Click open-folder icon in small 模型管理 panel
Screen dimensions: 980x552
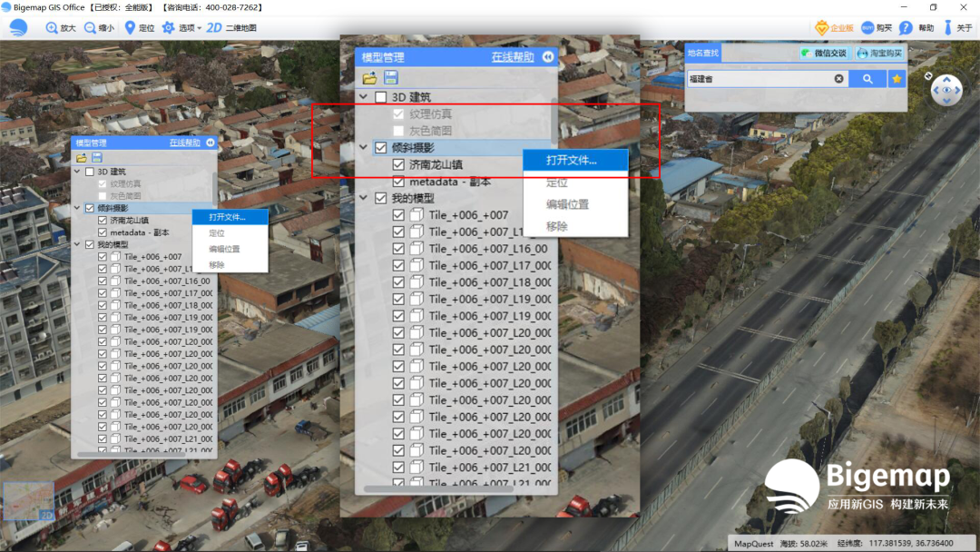[x=82, y=158]
